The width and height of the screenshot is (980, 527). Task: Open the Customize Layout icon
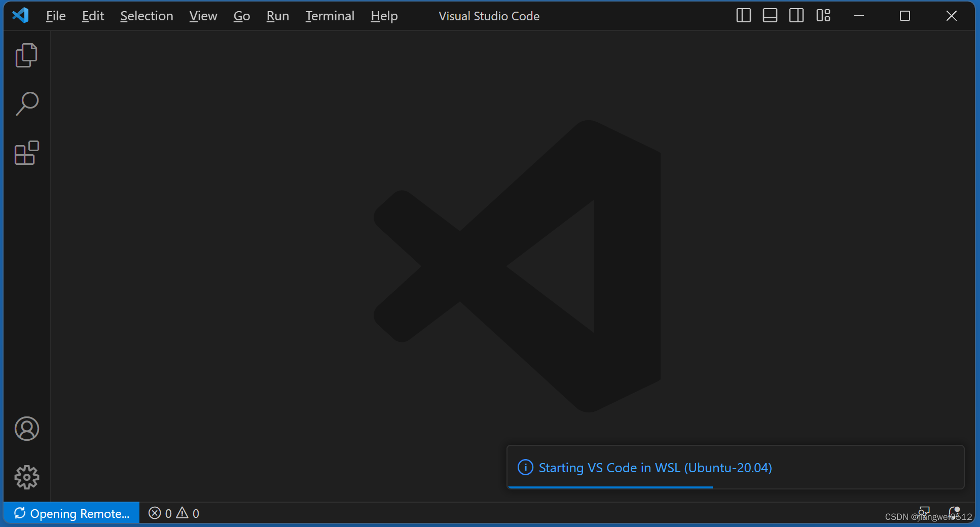(x=823, y=16)
